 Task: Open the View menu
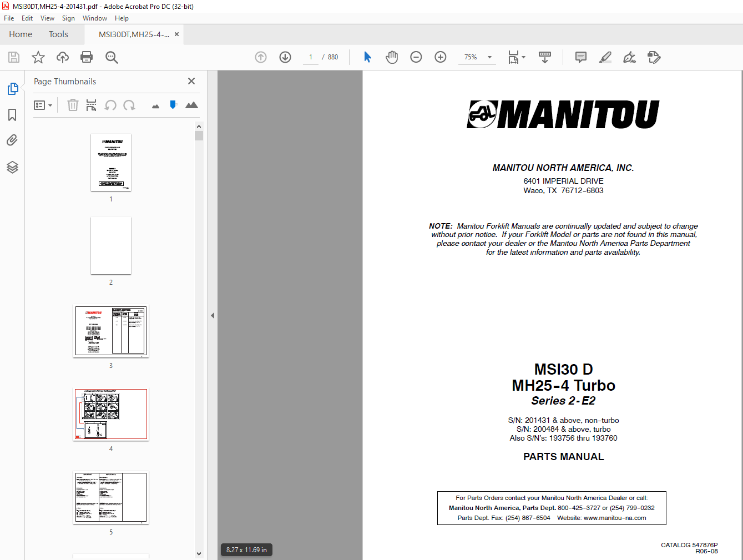click(x=48, y=18)
